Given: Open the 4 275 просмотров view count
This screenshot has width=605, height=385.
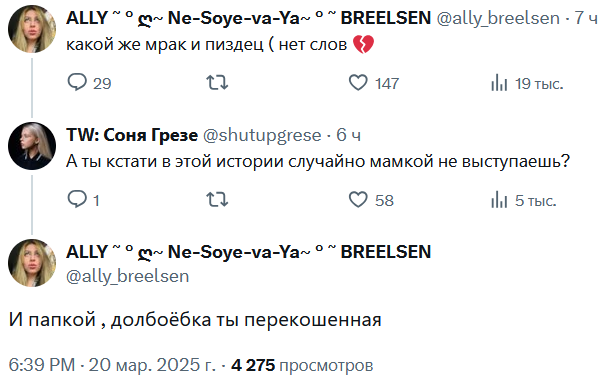Looking at the screenshot, I should [302, 365].
